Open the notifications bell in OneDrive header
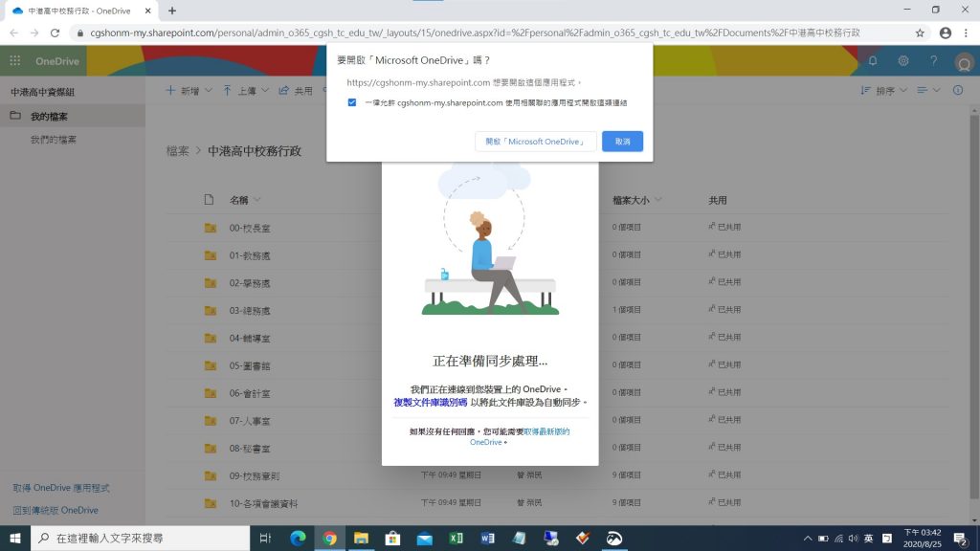This screenshot has width=980, height=551. (x=873, y=60)
